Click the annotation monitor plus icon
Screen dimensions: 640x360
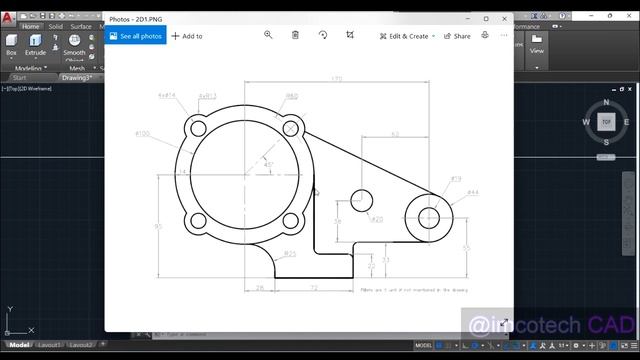592,345
